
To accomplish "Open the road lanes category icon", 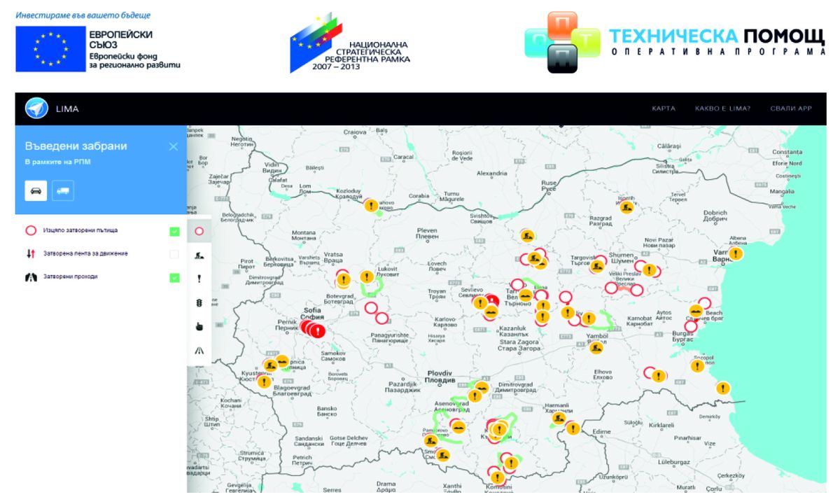I will [x=199, y=351].
